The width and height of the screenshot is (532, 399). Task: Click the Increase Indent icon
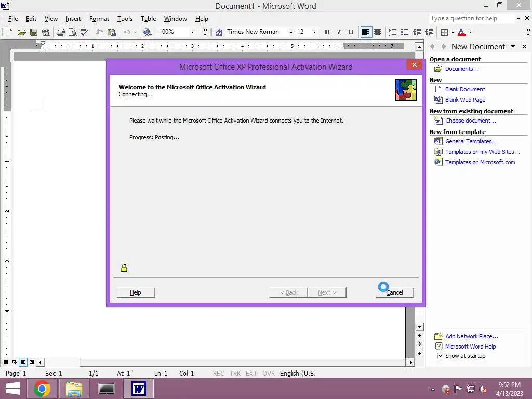(429, 32)
